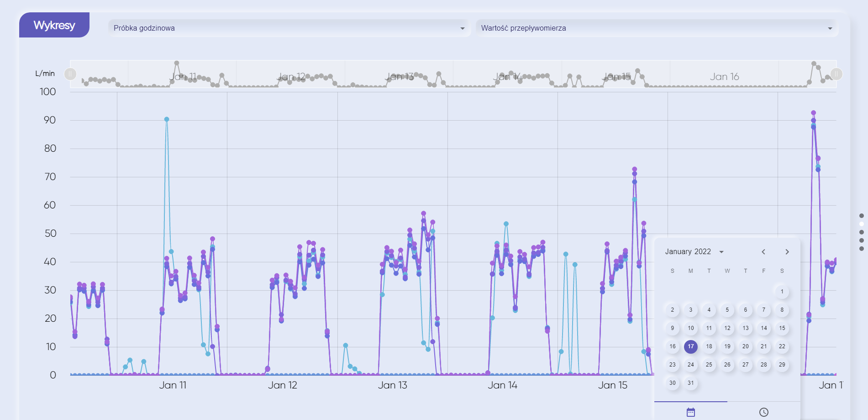The image size is (868, 420).
Task: Choose day 26 in the calendar
Action: click(x=727, y=365)
